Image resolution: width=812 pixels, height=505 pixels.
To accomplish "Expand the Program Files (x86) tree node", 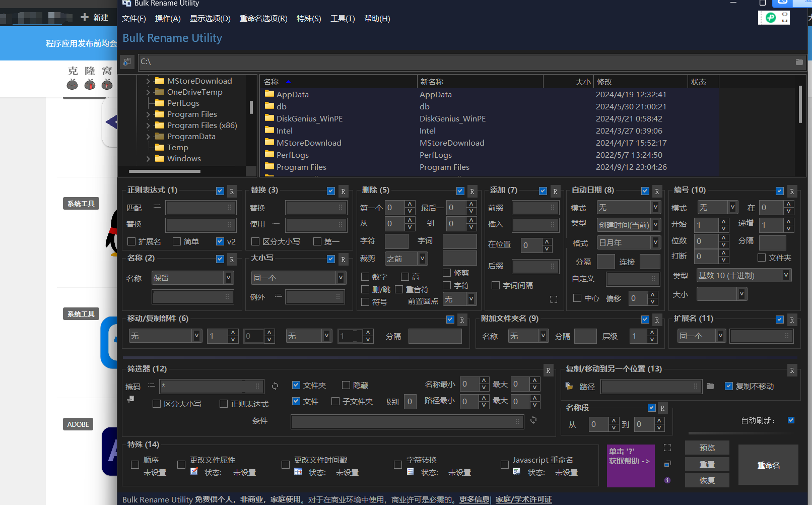I will pos(148,125).
